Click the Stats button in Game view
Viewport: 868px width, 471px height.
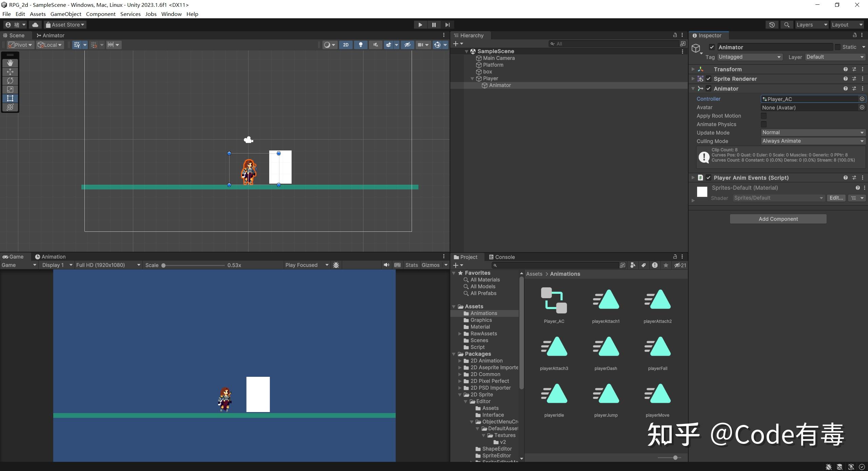(x=411, y=265)
